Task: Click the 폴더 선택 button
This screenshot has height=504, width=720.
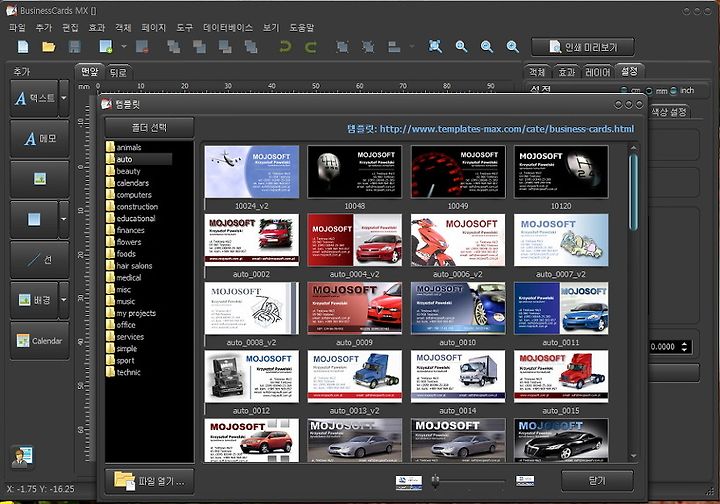Action: click(150, 128)
